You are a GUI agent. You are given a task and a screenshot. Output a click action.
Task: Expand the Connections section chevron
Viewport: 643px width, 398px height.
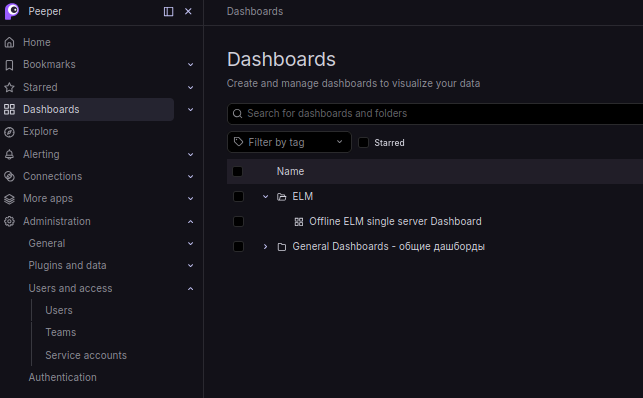[x=190, y=177]
